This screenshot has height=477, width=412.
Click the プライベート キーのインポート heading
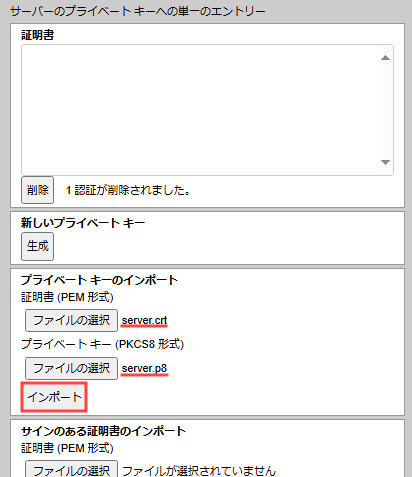coord(99,280)
